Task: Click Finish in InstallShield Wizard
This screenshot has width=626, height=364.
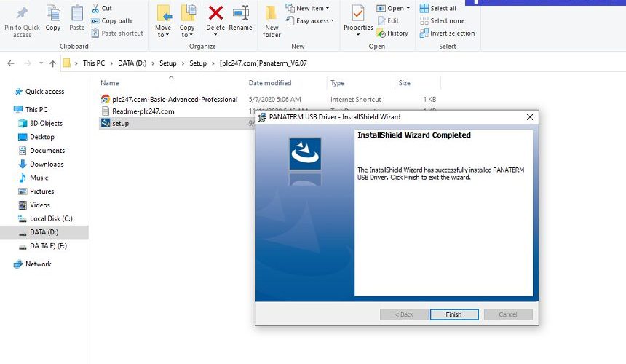Action: 454,314
